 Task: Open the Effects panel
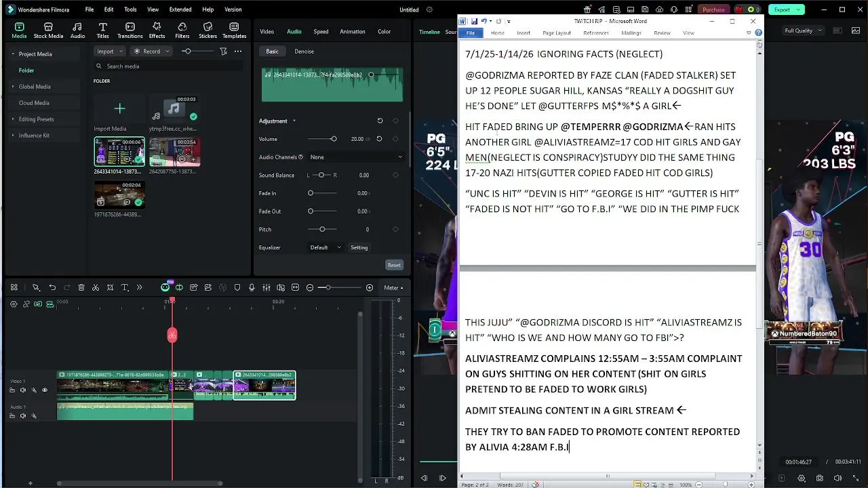click(x=157, y=30)
